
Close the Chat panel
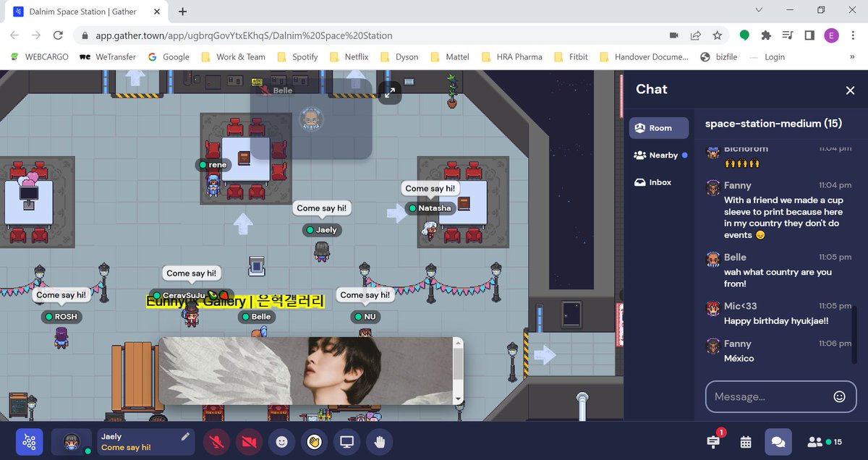[850, 90]
